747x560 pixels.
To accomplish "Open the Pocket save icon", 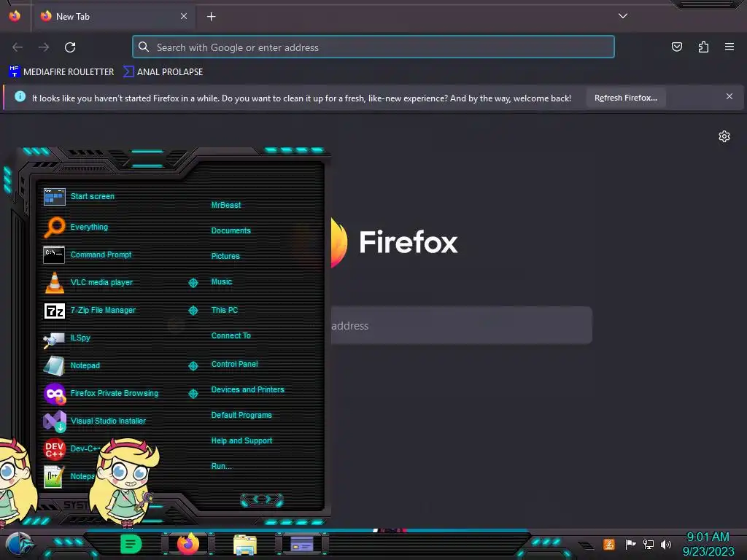I will [677, 47].
